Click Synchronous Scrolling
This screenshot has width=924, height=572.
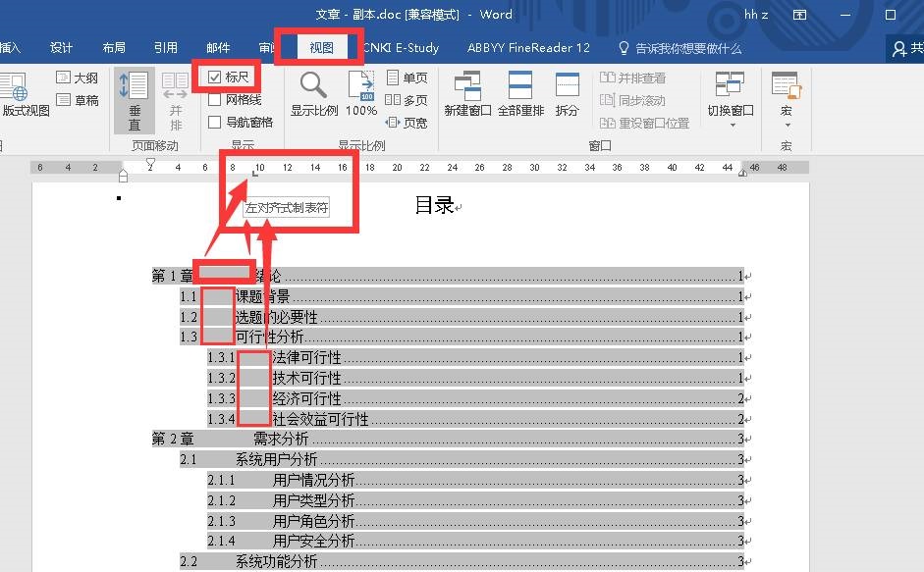(x=632, y=100)
